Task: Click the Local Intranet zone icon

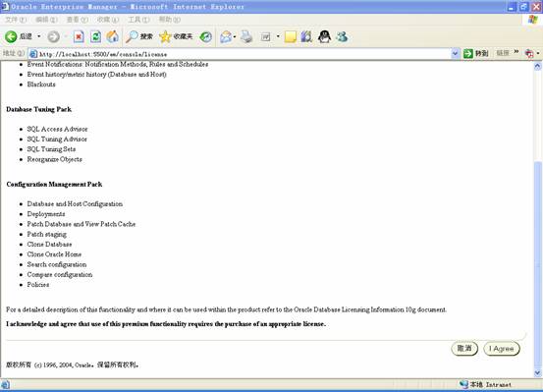Action: pyautogui.click(x=463, y=384)
